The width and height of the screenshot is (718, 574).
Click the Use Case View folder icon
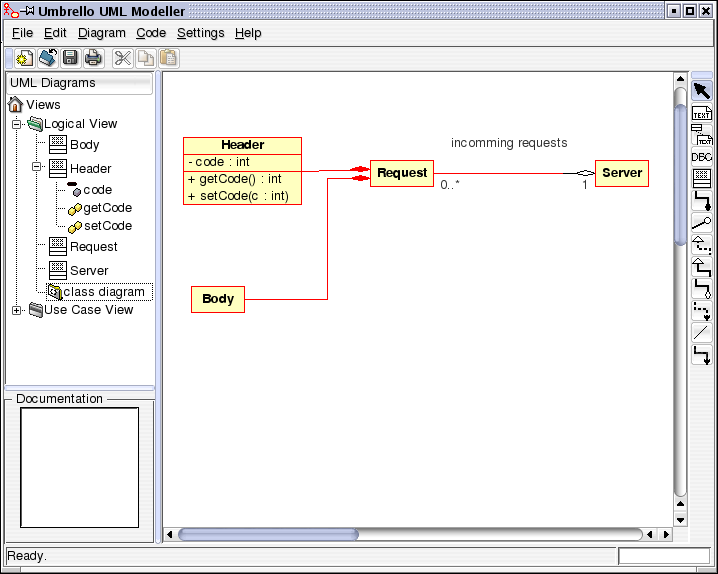(x=36, y=310)
